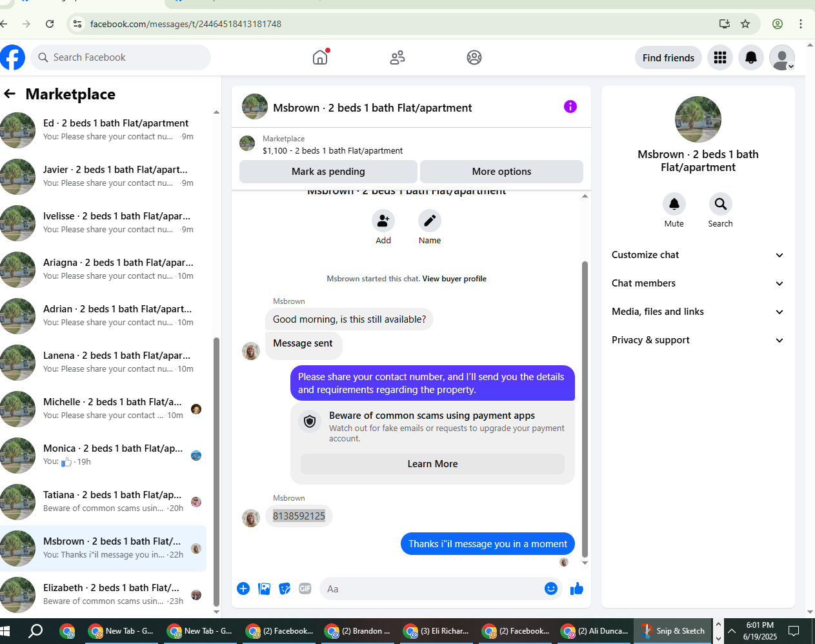Open View buyer profile link
Screen dimensions: 815x644
point(454,279)
